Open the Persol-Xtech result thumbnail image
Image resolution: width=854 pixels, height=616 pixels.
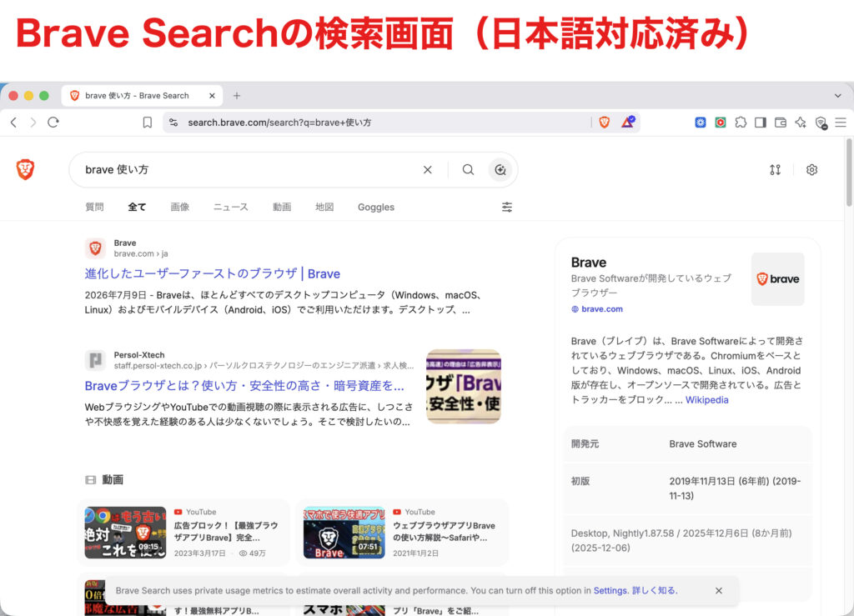point(464,387)
